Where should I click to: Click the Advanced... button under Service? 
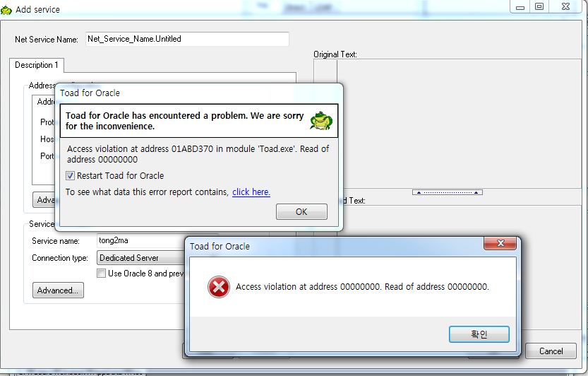click(x=58, y=290)
